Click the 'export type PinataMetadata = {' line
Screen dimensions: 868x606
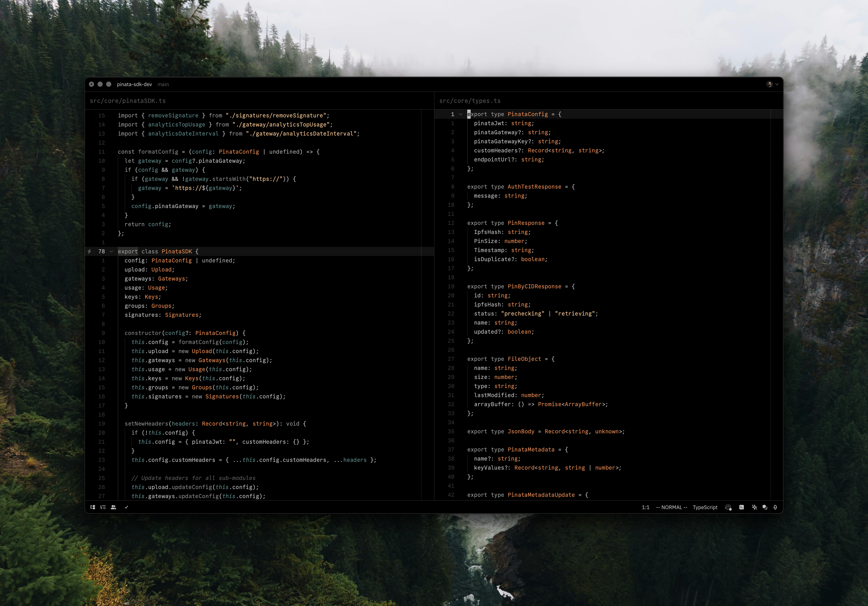(517, 450)
